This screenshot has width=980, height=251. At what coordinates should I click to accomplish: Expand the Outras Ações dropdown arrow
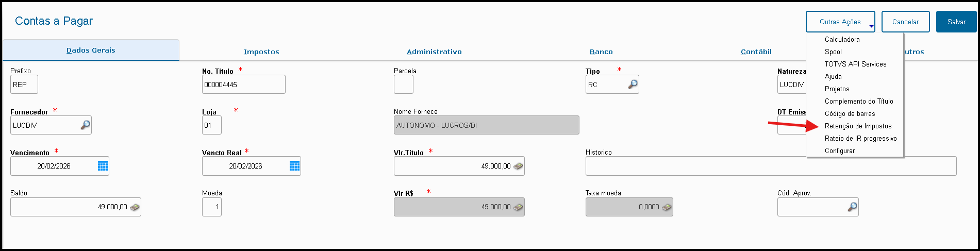coord(871,26)
